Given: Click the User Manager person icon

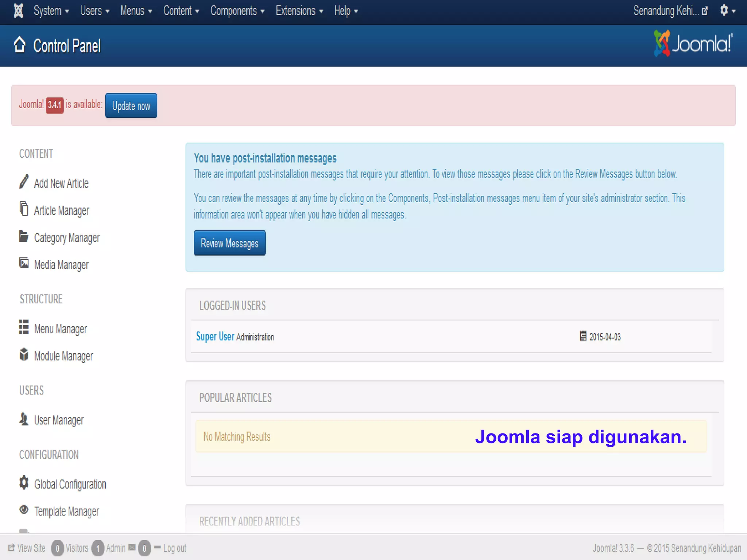Looking at the screenshot, I should click(x=24, y=419).
